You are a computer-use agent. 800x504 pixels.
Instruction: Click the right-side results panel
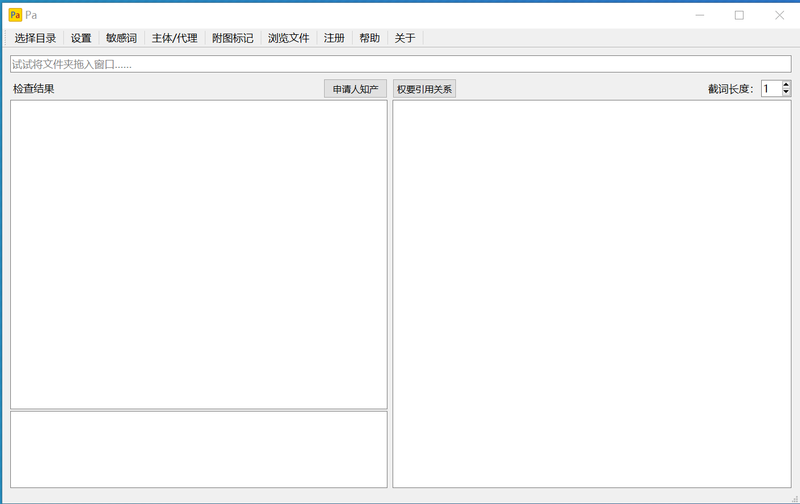592,294
